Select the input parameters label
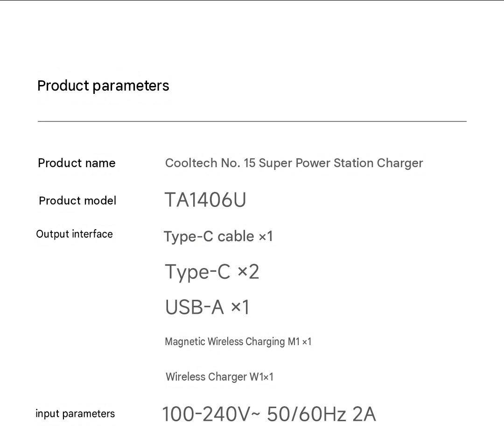Viewport: 504px width, 431px height. (75, 414)
